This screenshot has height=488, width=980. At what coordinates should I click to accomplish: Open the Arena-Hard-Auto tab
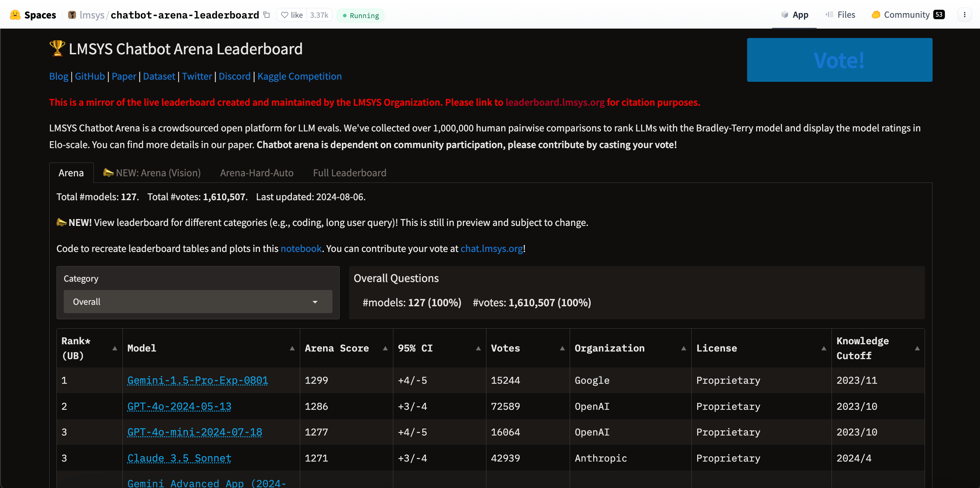(257, 173)
